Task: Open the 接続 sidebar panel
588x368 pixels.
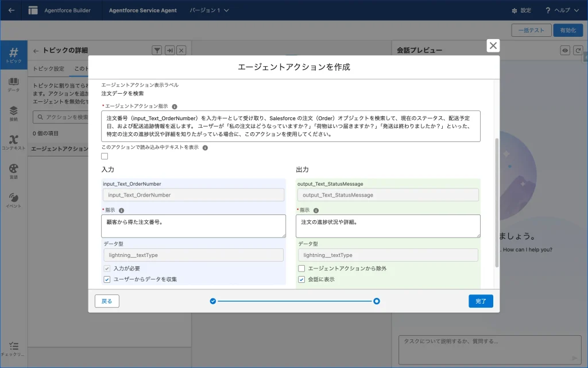Action: [13, 113]
